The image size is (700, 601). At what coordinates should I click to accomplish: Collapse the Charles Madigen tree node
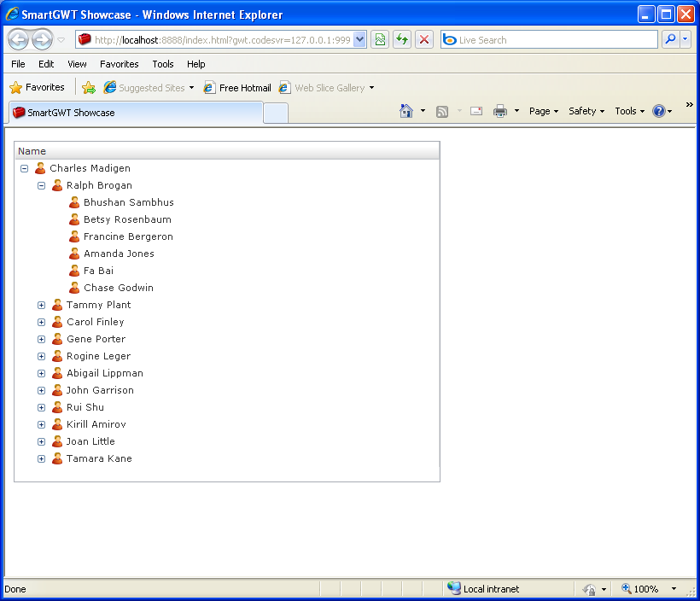click(24, 168)
